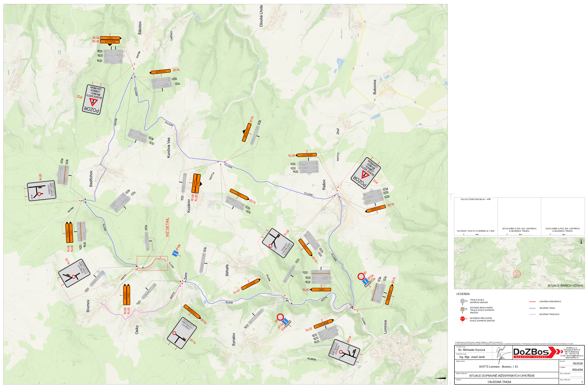Click the grycova@dozbos.cz email line

[572, 356]
